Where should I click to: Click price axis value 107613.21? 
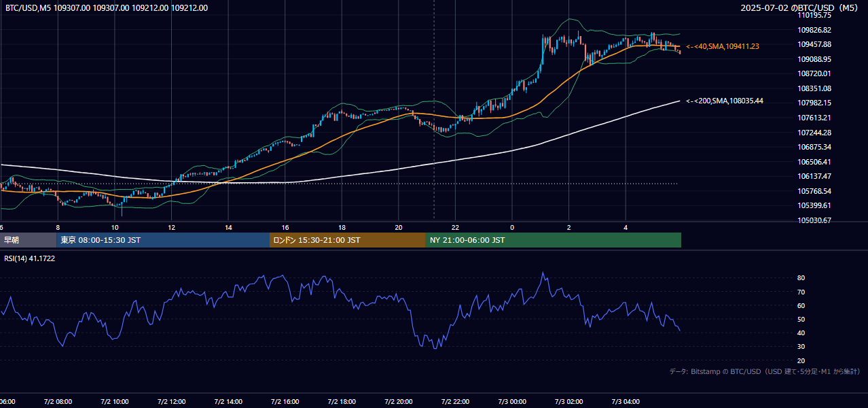[815, 118]
